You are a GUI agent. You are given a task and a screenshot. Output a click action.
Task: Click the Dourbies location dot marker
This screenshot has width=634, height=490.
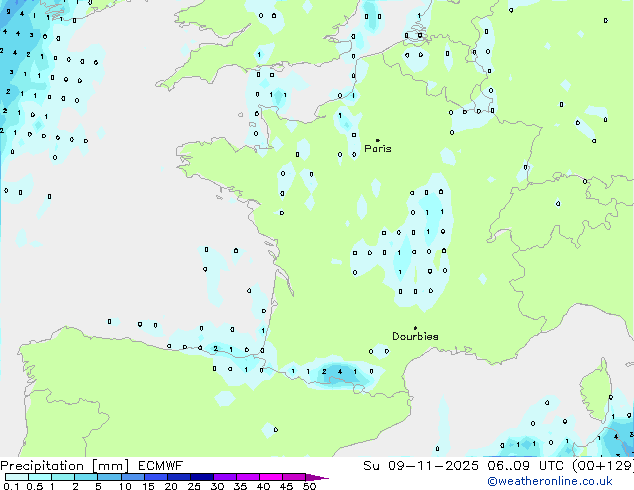point(415,328)
